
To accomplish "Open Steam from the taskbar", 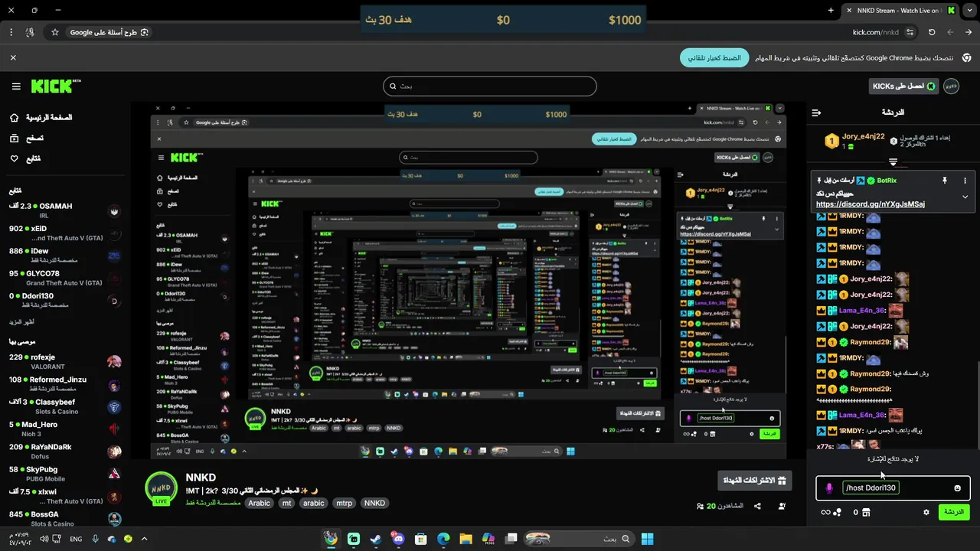I will point(375,539).
